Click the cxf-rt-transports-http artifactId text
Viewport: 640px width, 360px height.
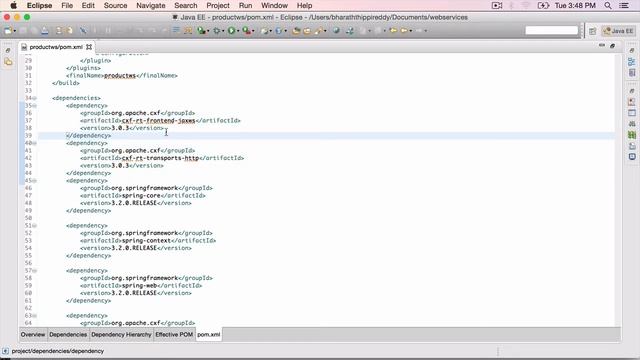(x=160, y=158)
